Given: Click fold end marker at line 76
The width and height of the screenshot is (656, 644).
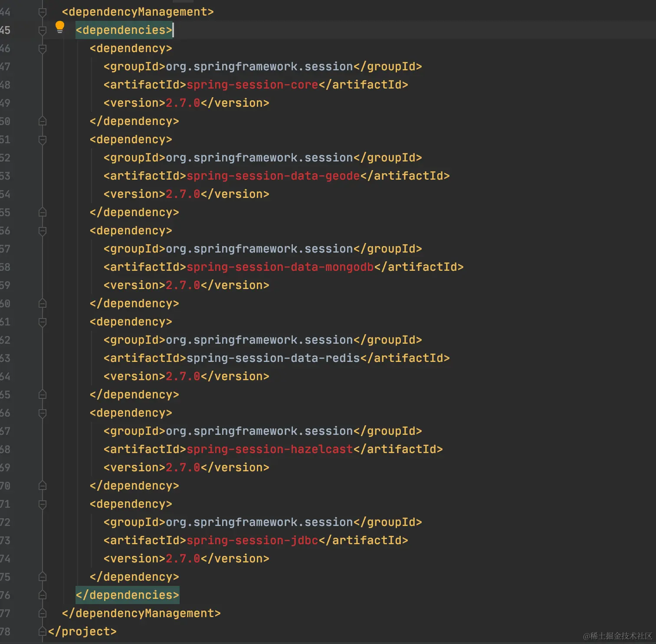Looking at the screenshot, I should [43, 595].
